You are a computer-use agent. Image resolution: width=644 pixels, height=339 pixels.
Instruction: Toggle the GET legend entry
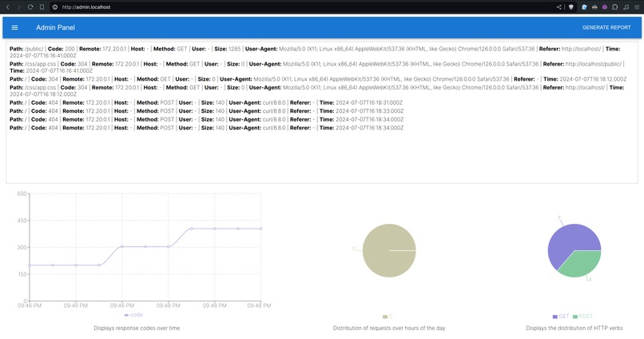[x=561, y=317]
